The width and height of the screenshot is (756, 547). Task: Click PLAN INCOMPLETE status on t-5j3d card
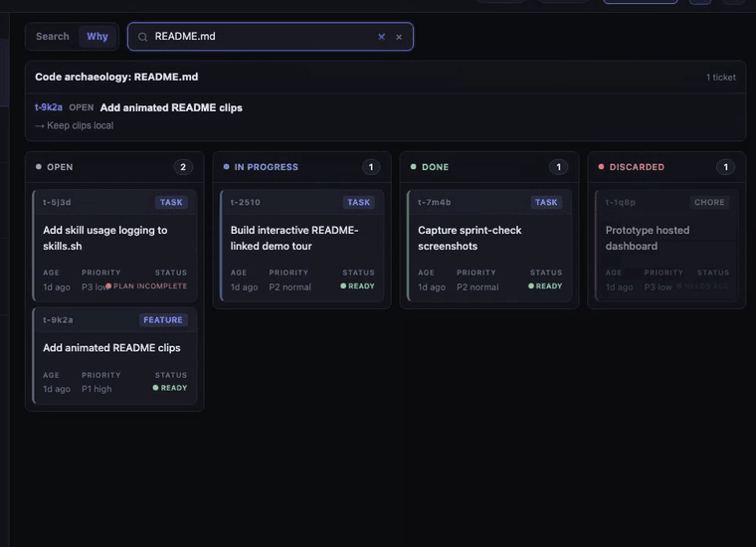[146, 286]
